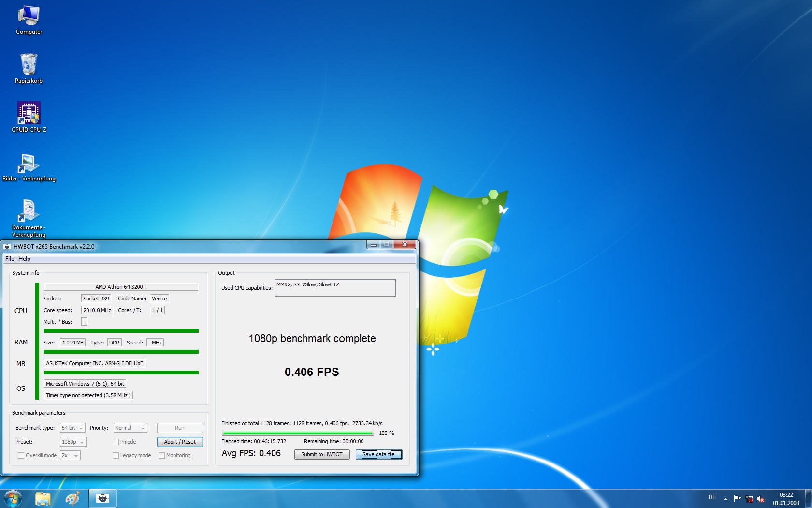
Task: Minimize the HWBOT x265 Benchmark window
Action: coord(373,245)
